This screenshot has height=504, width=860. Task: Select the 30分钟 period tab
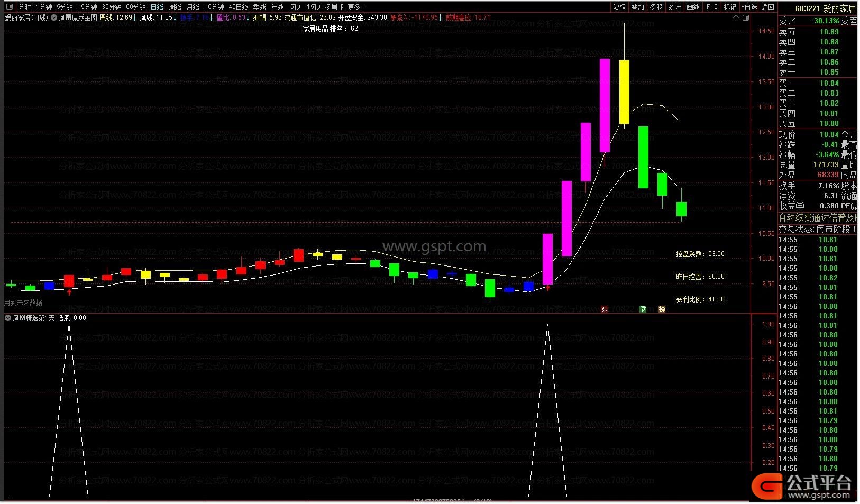(111, 7)
